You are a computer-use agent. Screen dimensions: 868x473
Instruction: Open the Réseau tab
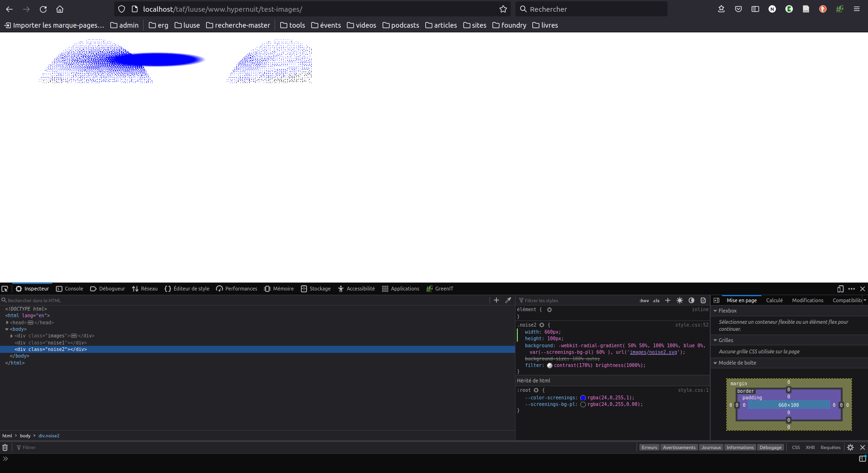coord(145,289)
